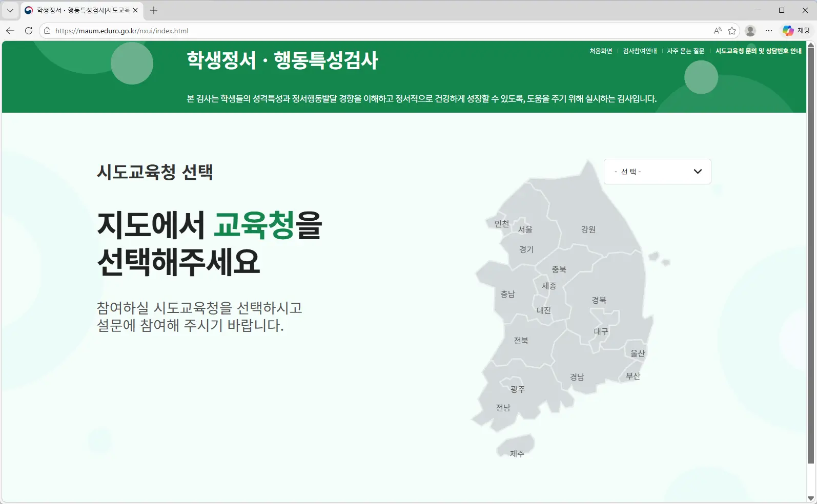Select 전북 region on the map

[x=521, y=341]
